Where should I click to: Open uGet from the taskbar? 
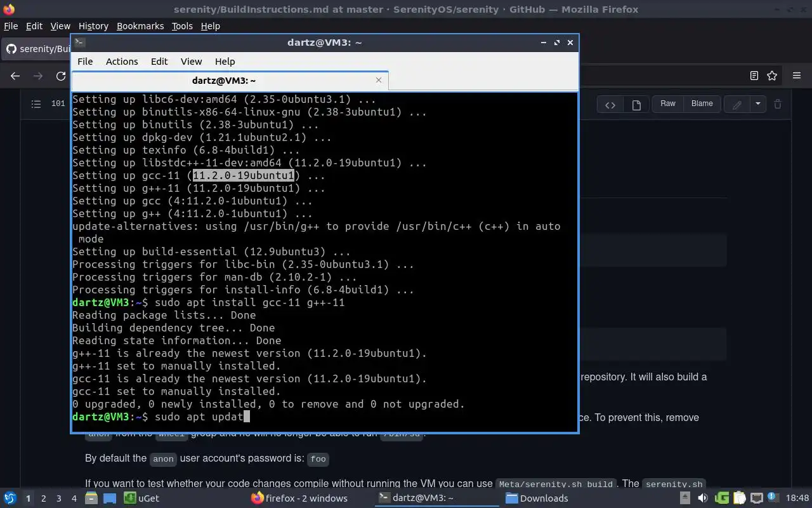click(x=142, y=498)
